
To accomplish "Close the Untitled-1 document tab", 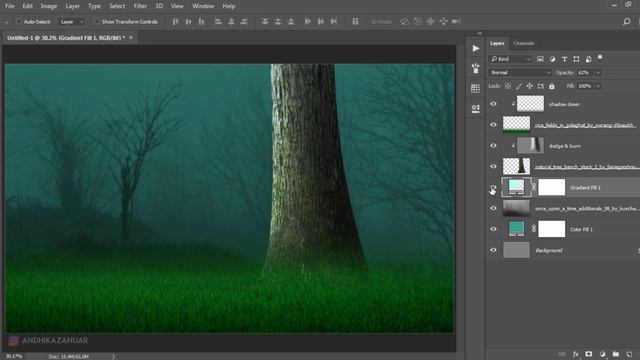I will [131, 38].
